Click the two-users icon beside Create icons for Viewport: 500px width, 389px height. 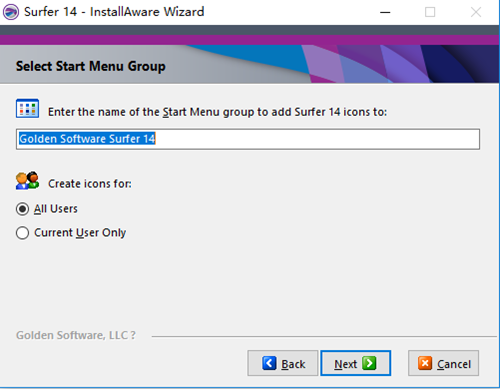[27, 181]
